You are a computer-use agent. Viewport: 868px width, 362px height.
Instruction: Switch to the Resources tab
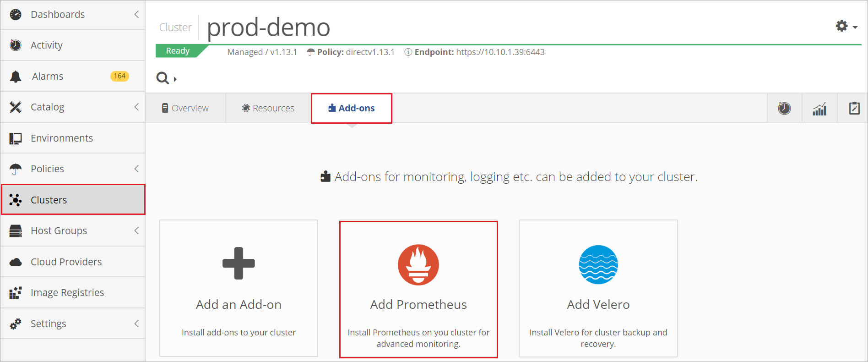[268, 108]
